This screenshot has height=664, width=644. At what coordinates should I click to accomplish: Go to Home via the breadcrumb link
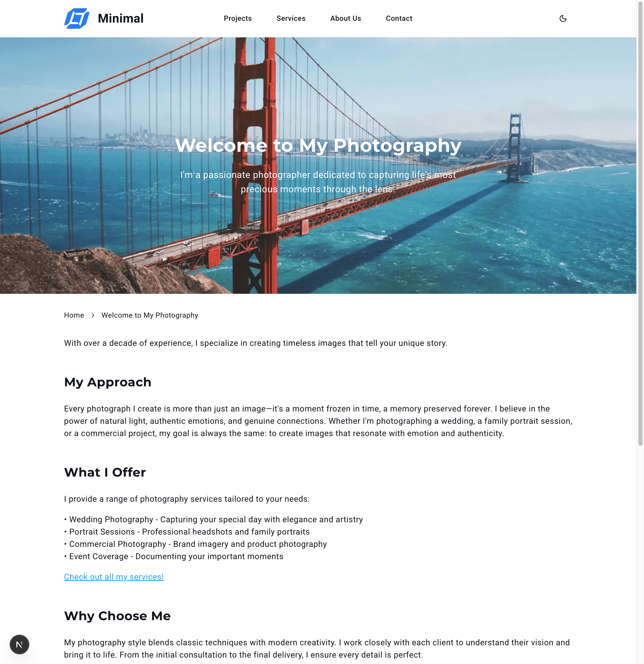click(x=74, y=315)
